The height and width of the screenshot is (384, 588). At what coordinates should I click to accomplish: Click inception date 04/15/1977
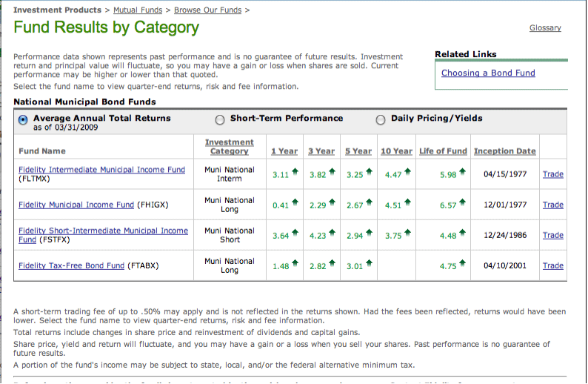point(505,174)
